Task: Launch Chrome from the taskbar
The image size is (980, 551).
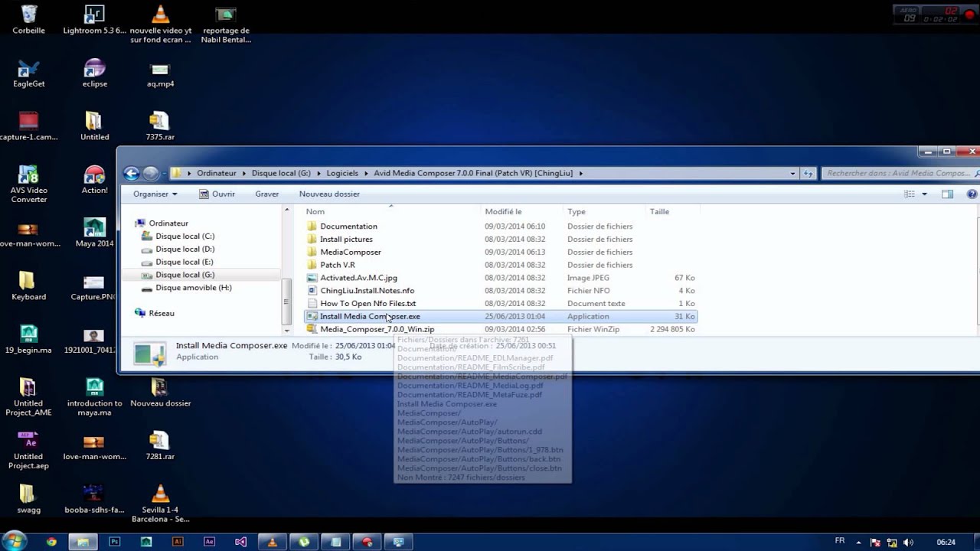Action: tap(51, 542)
